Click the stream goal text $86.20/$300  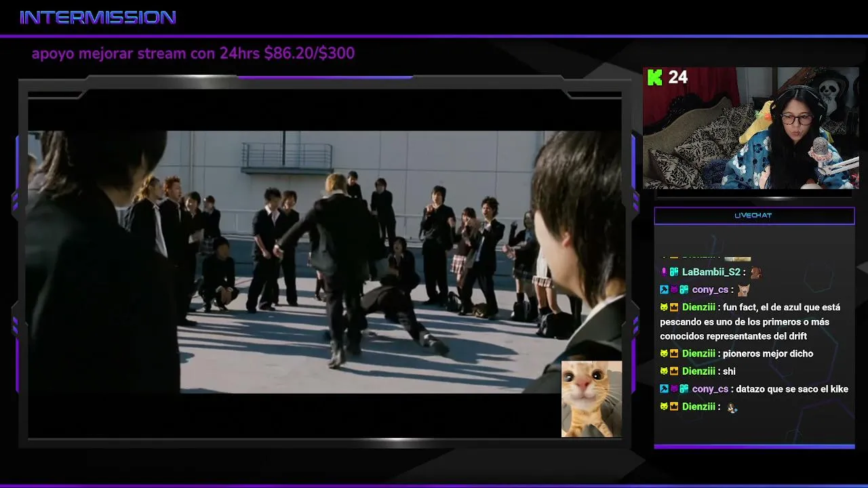[309, 54]
